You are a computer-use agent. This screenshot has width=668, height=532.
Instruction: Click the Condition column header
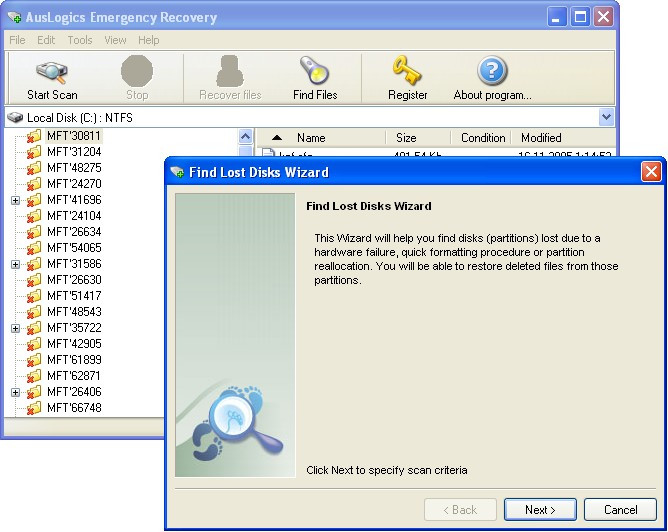[481, 138]
